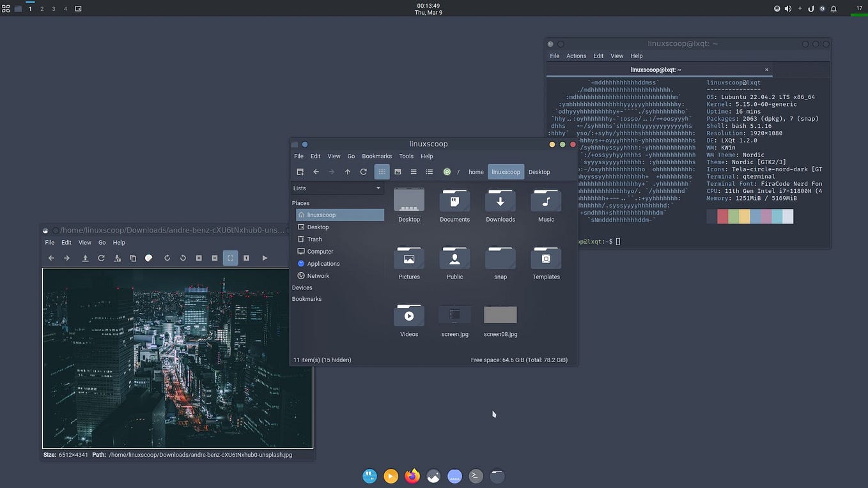This screenshot has width=868, height=488.
Task: Open a new tab in the file manager
Action: tap(300, 171)
